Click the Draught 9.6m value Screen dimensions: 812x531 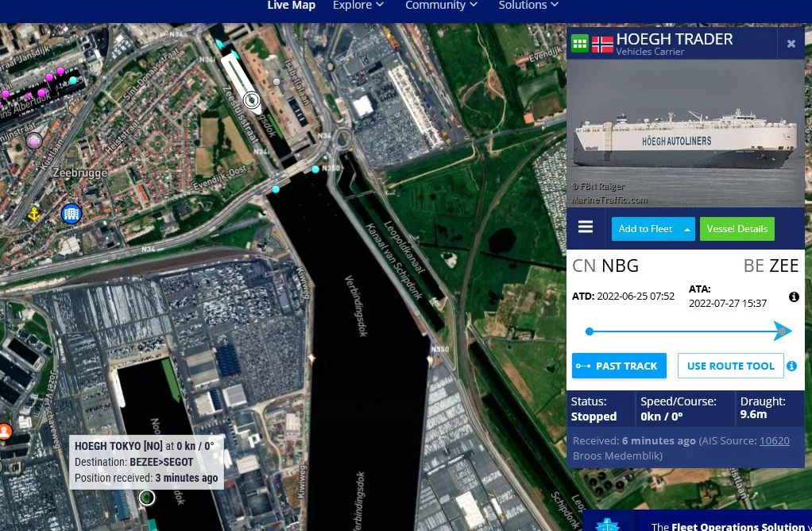tap(753, 414)
